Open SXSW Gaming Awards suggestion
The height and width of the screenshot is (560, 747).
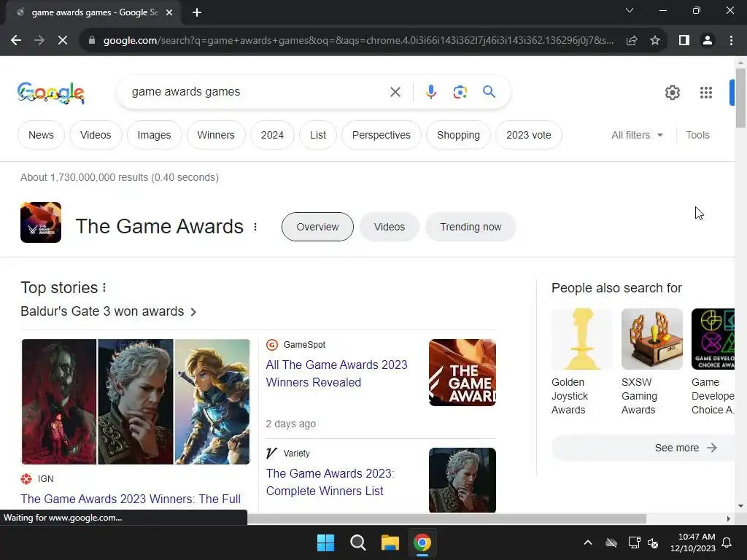pos(651,362)
